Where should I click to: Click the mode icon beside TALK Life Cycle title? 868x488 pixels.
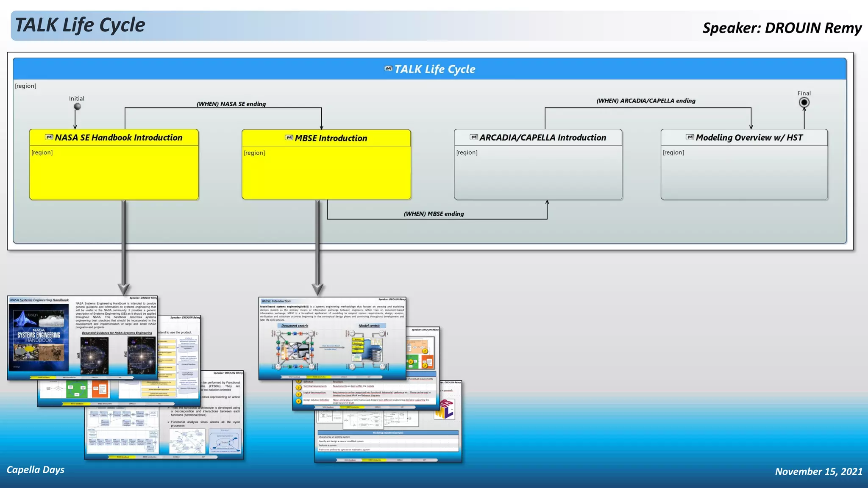click(x=388, y=69)
